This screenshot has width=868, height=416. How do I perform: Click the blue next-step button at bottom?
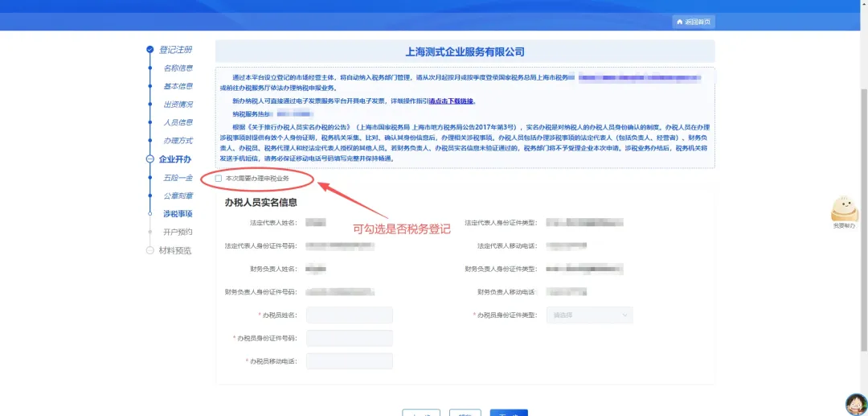[x=509, y=413]
